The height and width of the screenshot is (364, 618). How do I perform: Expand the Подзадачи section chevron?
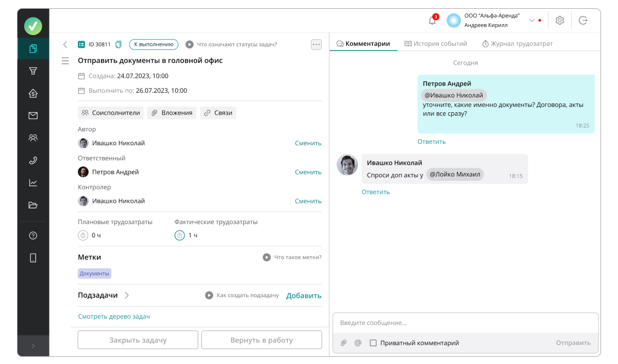point(127,296)
